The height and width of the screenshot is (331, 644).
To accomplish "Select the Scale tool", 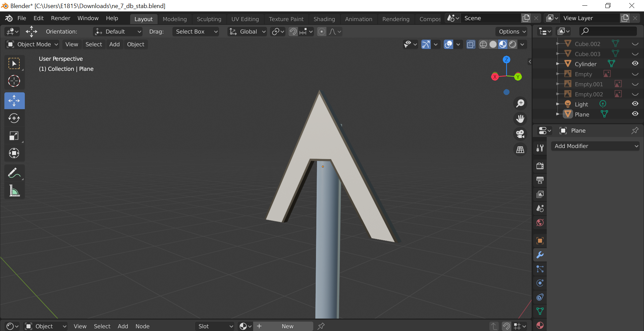I will (14, 136).
